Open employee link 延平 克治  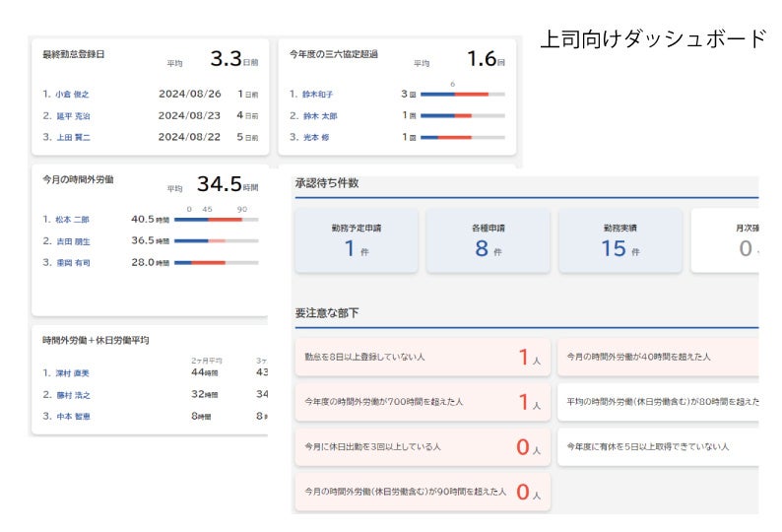pos(73,116)
